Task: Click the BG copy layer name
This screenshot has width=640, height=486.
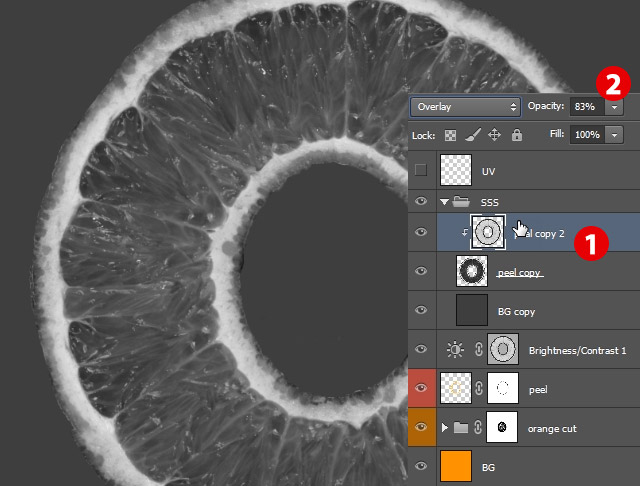Action: click(x=516, y=312)
